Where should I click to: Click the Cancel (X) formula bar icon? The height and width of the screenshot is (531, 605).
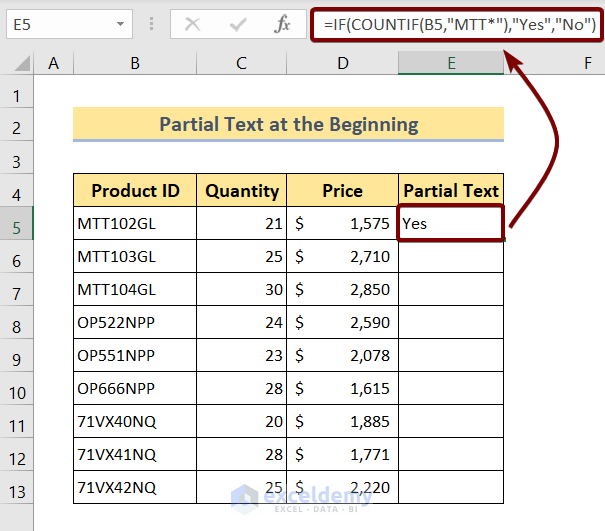pos(193,24)
